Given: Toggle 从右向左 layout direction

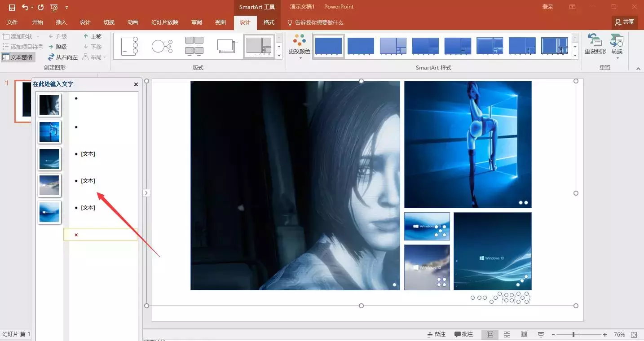Looking at the screenshot, I should (x=63, y=57).
